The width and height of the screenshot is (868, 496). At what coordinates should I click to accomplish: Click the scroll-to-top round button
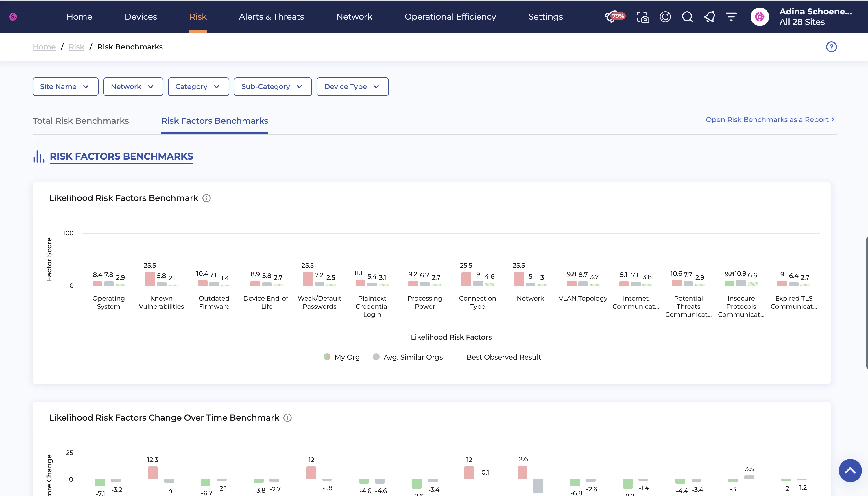click(x=850, y=471)
